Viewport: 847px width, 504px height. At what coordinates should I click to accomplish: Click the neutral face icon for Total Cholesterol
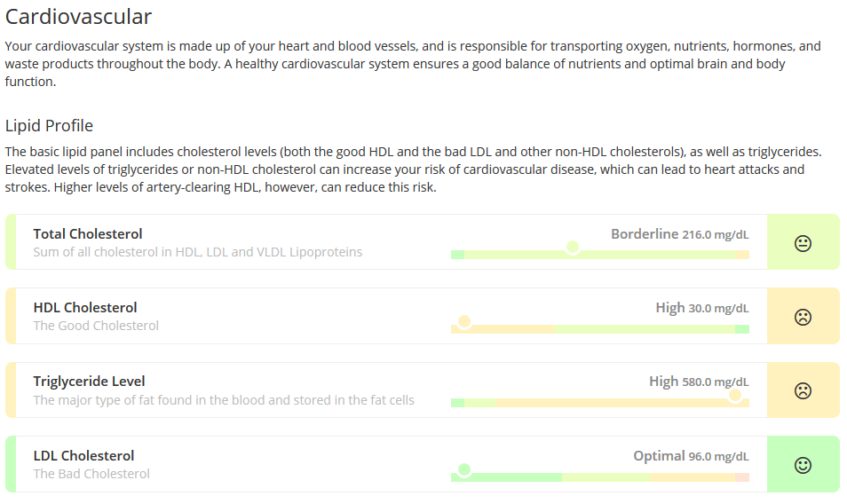pyautogui.click(x=803, y=243)
